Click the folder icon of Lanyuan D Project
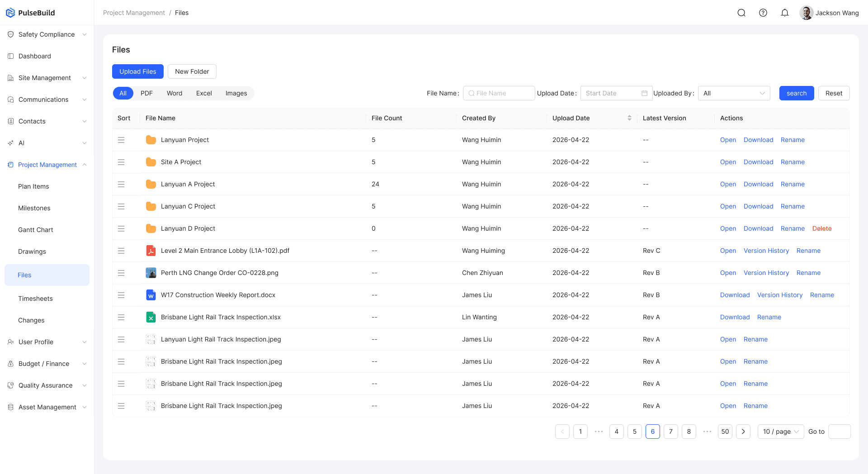 point(151,228)
